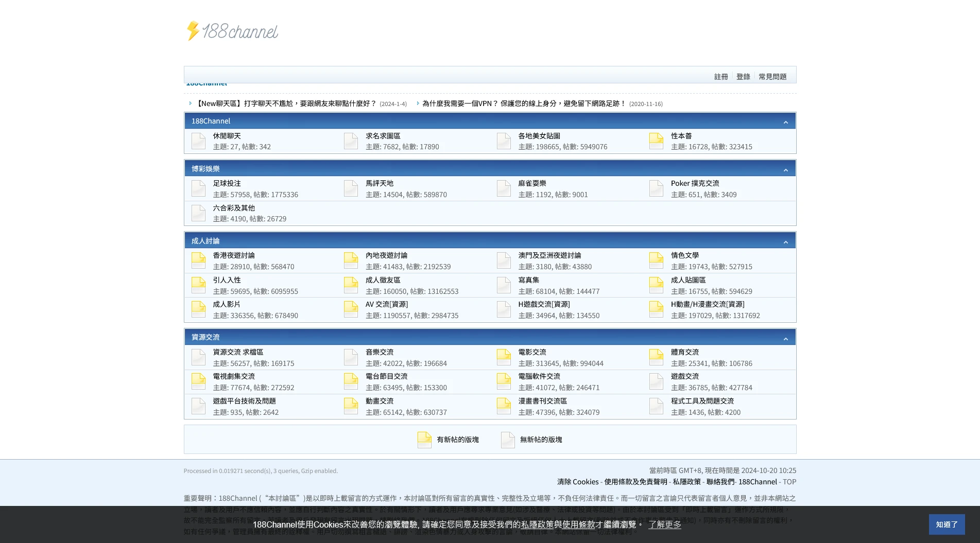Image resolution: width=980 pixels, height=543 pixels.
Task: Open the 資源交流 category header link
Action: point(205,337)
